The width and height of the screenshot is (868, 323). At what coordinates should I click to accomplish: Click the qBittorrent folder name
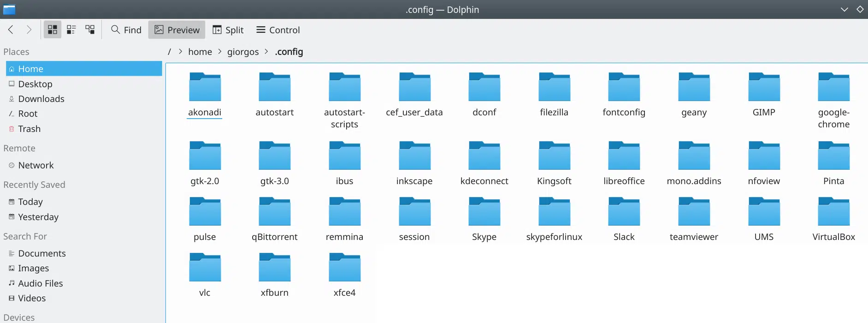(x=275, y=237)
